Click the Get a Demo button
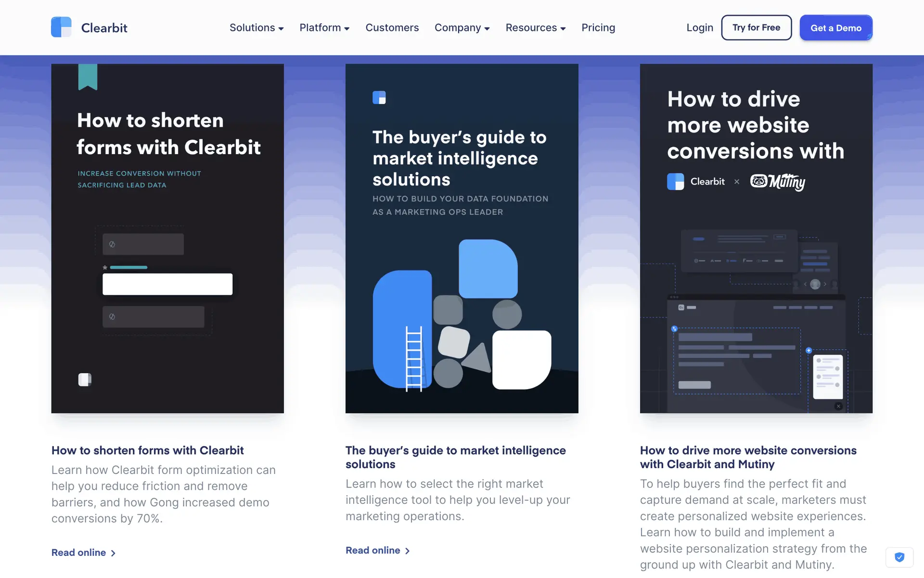Viewport: 924px width, 578px height. coord(836,28)
